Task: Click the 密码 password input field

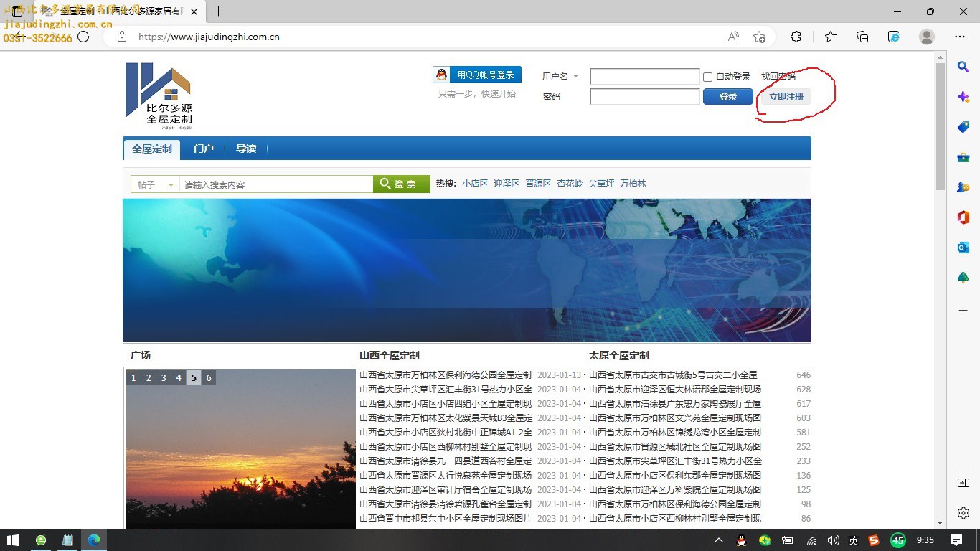Action: 645,96
